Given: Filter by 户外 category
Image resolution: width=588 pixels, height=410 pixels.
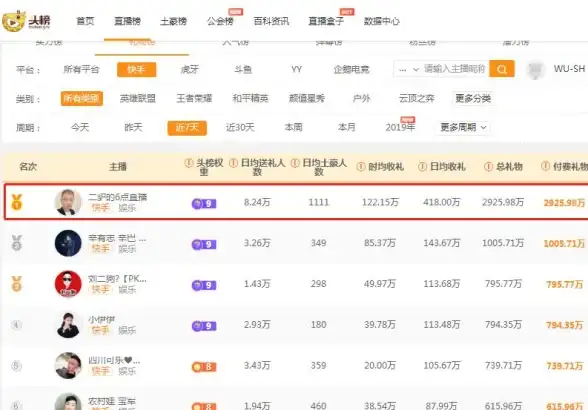Looking at the screenshot, I should coord(362,98).
